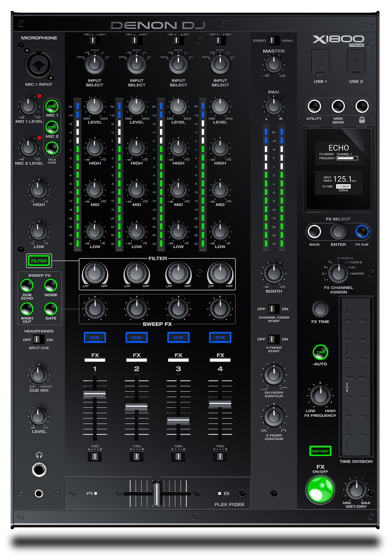
Task: Click the USB 1 port cover
Action: click(x=320, y=63)
